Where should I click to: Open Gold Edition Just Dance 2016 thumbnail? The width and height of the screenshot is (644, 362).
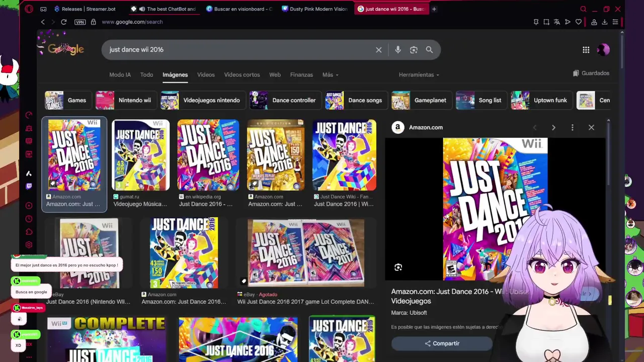(276, 155)
